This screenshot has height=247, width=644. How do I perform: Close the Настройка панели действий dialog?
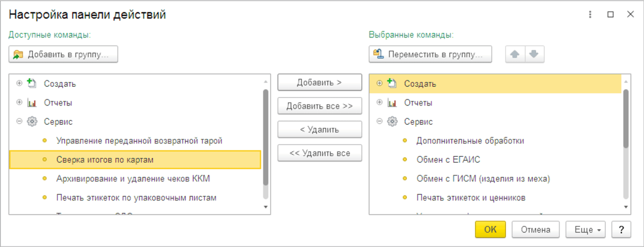click(630, 15)
